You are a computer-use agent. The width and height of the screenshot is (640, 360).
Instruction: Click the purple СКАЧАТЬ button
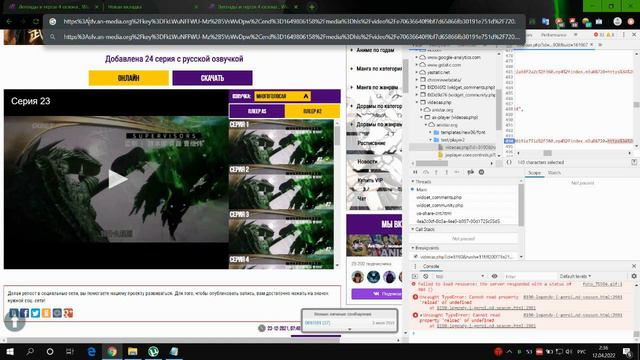212,78
